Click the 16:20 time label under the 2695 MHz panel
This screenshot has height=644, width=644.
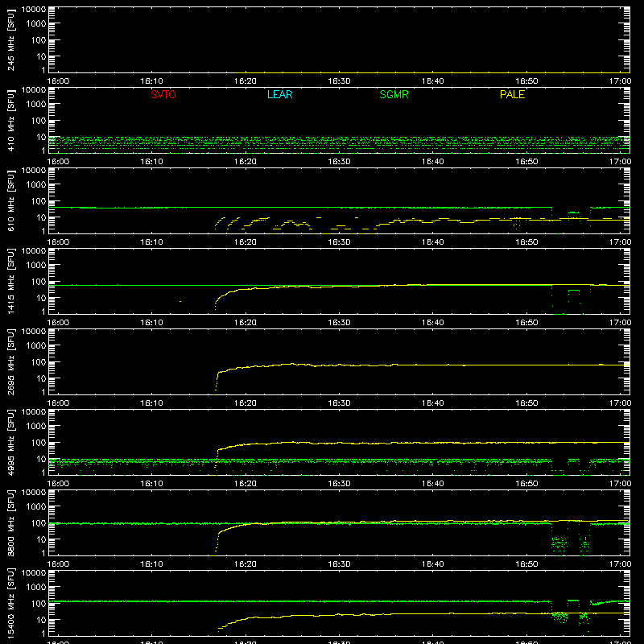click(246, 403)
